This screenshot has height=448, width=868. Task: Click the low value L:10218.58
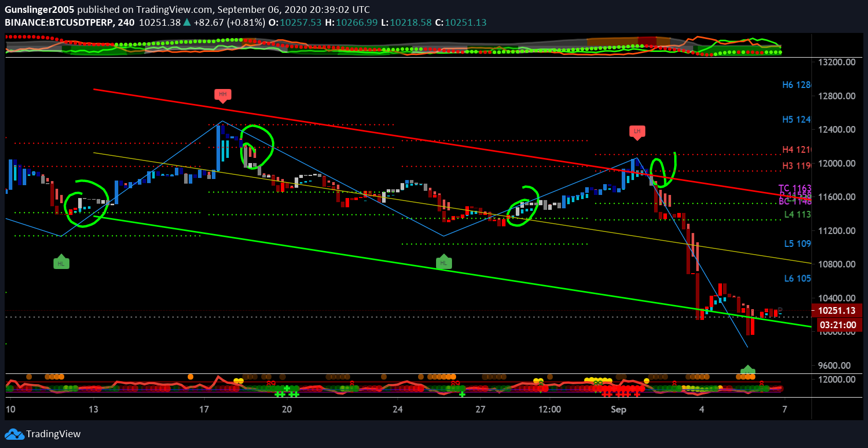[x=406, y=22]
